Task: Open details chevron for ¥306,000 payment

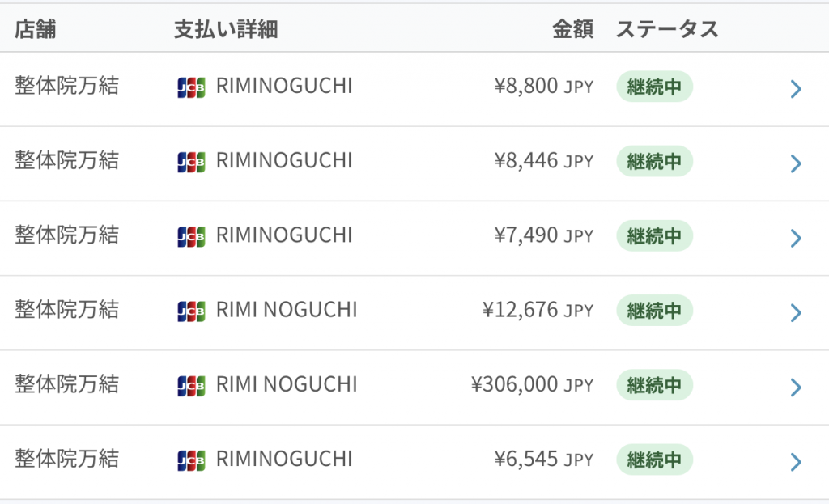Action: click(797, 388)
